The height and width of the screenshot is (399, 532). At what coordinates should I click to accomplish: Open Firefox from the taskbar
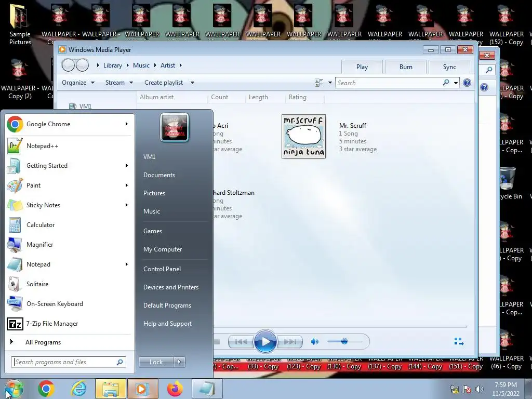[x=175, y=389]
